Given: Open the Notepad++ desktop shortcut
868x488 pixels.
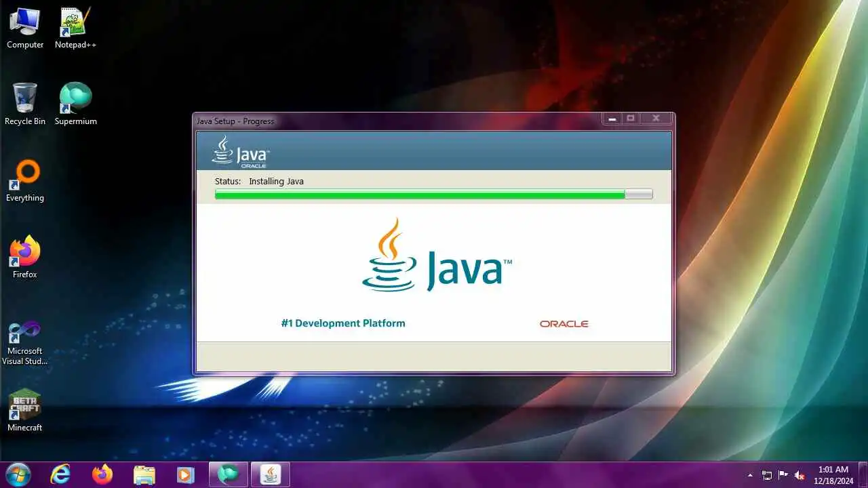Looking at the screenshot, I should point(75,28).
